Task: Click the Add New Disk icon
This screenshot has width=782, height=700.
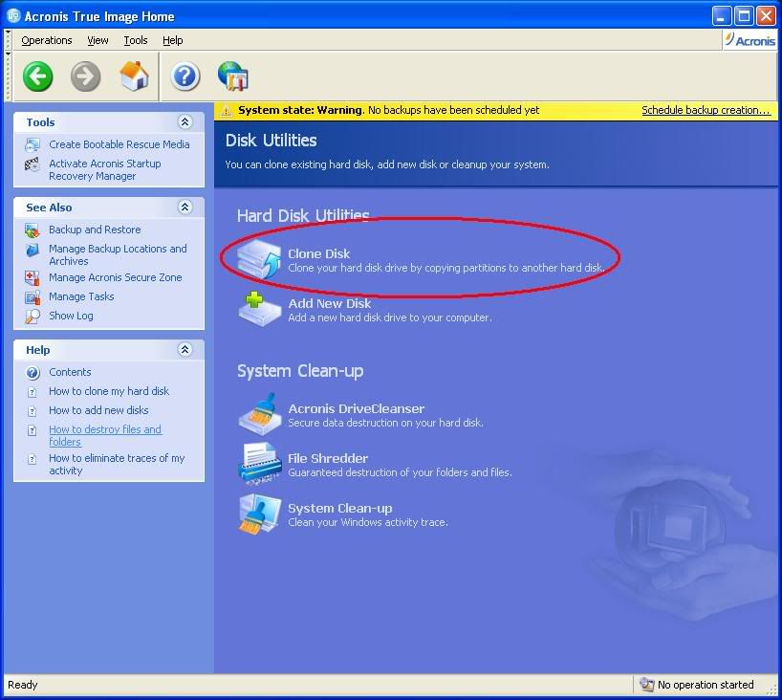Action: (x=259, y=309)
